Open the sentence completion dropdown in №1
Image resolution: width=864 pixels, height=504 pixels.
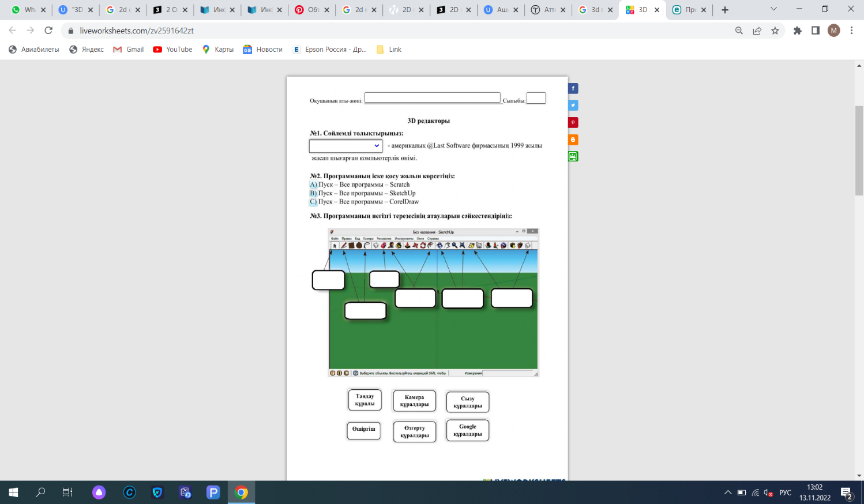coord(346,146)
